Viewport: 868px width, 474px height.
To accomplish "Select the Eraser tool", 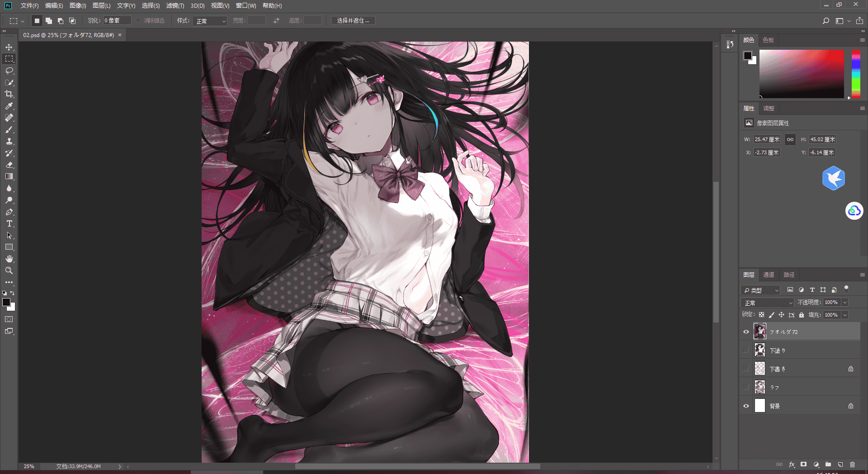I will (x=9, y=165).
